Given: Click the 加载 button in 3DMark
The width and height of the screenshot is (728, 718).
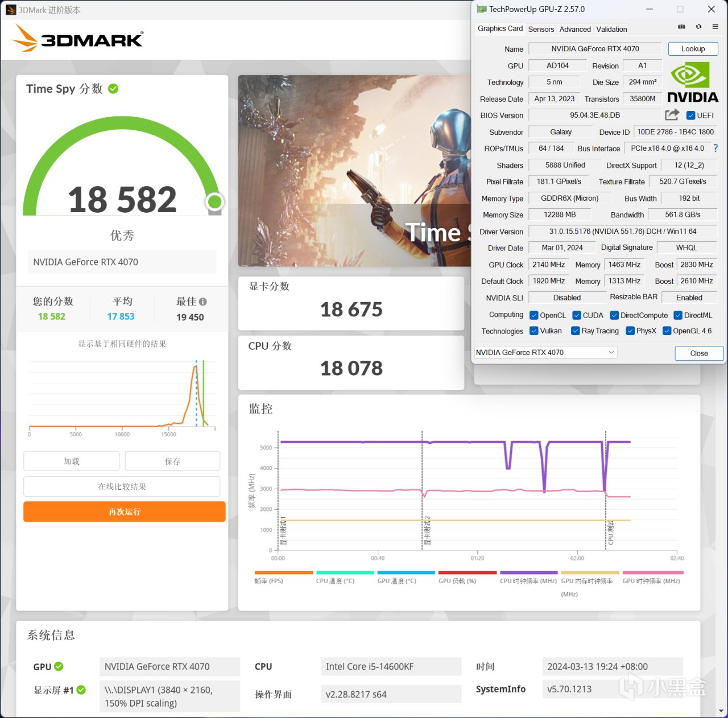Looking at the screenshot, I should [72, 461].
